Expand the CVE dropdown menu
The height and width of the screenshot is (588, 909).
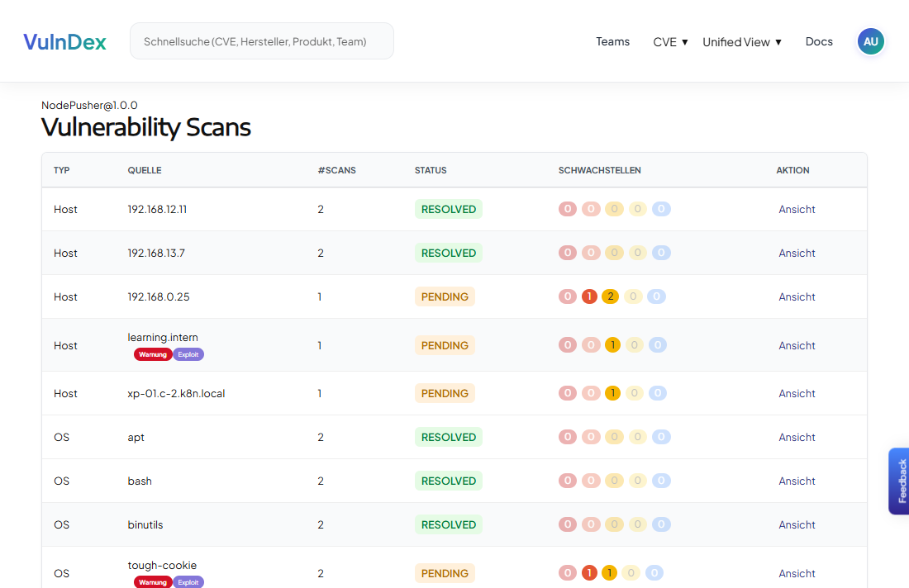click(x=670, y=42)
